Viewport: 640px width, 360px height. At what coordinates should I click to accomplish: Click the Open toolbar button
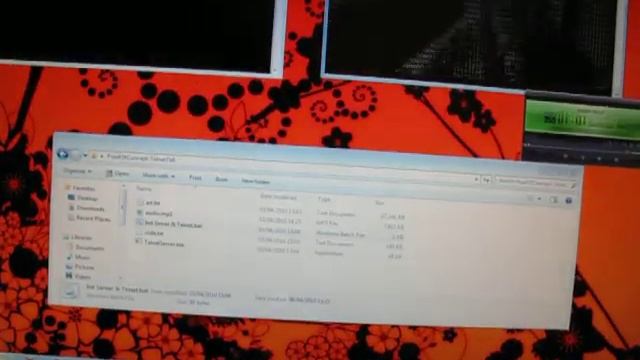pyautogui.click(x=118, y=173)
